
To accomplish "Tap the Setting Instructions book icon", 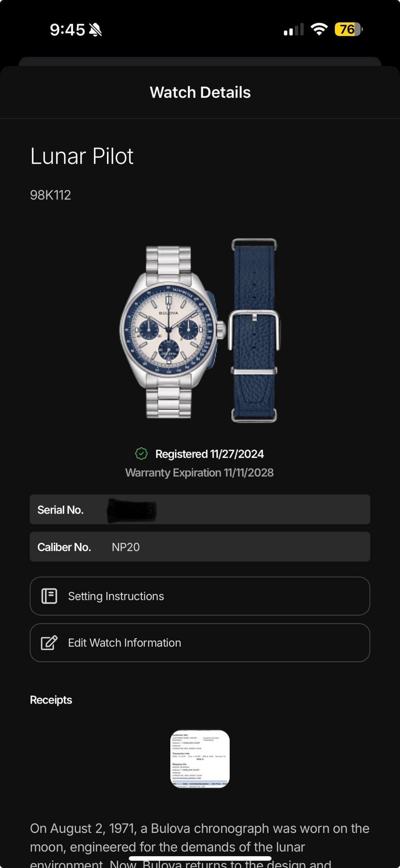I will click(x=49, y=596).
